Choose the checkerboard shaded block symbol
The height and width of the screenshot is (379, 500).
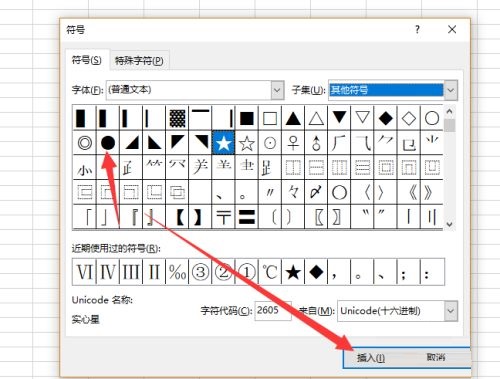click(177, 118)
